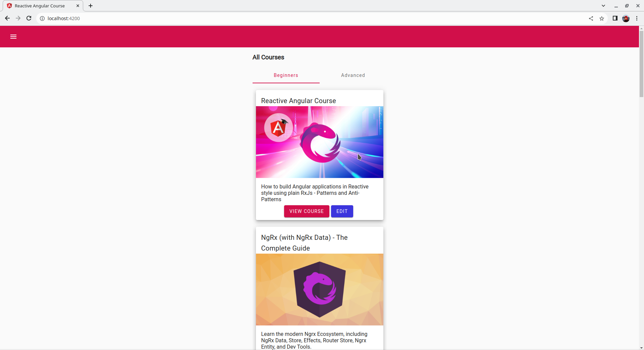The width and height of the screenshot is (644, 350).
Task: Click the 'Learn the modern Ngrx Ecosystem' description
Action: click(x=314, y=340)
